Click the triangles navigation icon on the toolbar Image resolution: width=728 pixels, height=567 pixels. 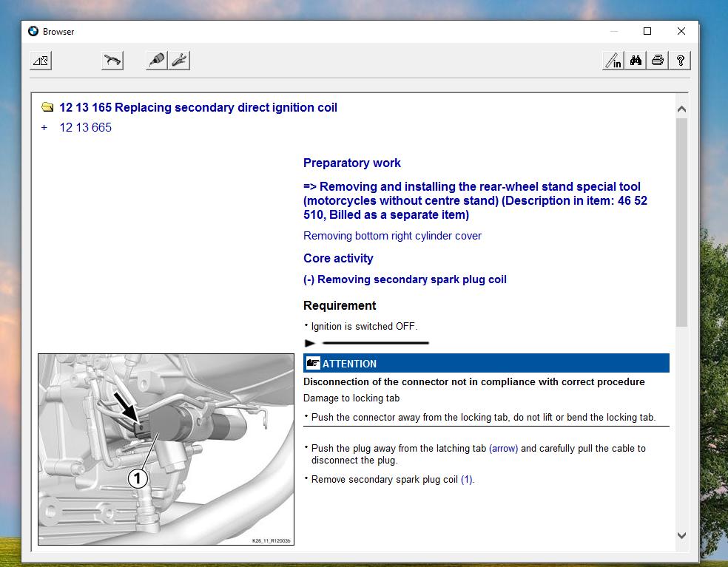pos(41,60)
